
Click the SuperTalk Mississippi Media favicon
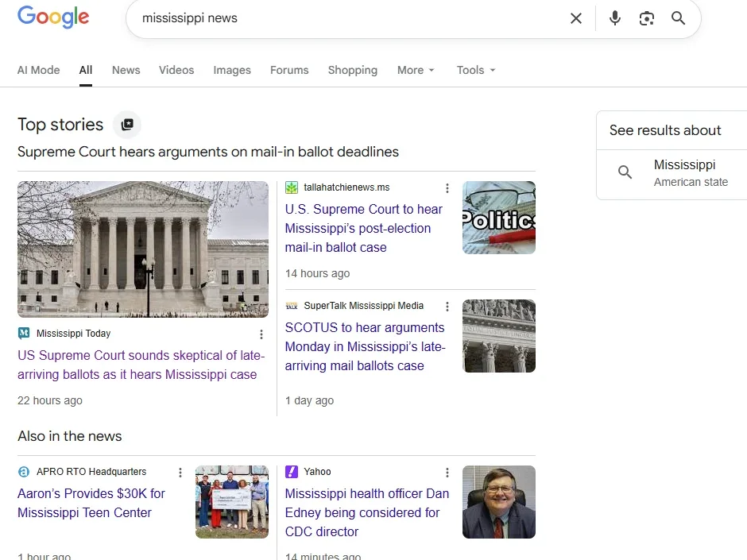coord(291,306)
